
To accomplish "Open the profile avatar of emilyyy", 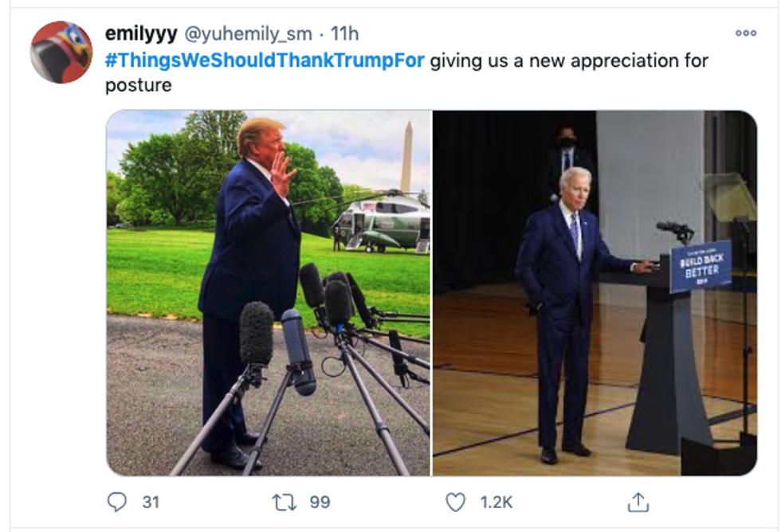I will coord(61,53).
